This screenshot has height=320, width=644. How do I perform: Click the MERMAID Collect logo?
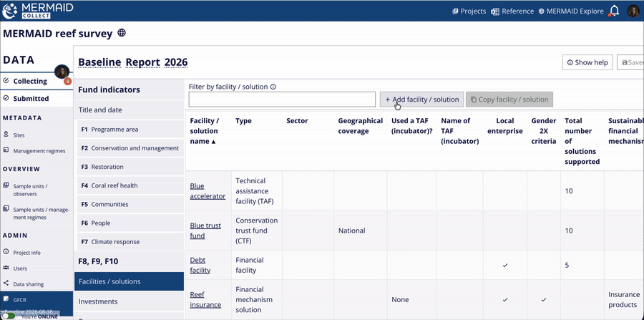coord(38,11)
